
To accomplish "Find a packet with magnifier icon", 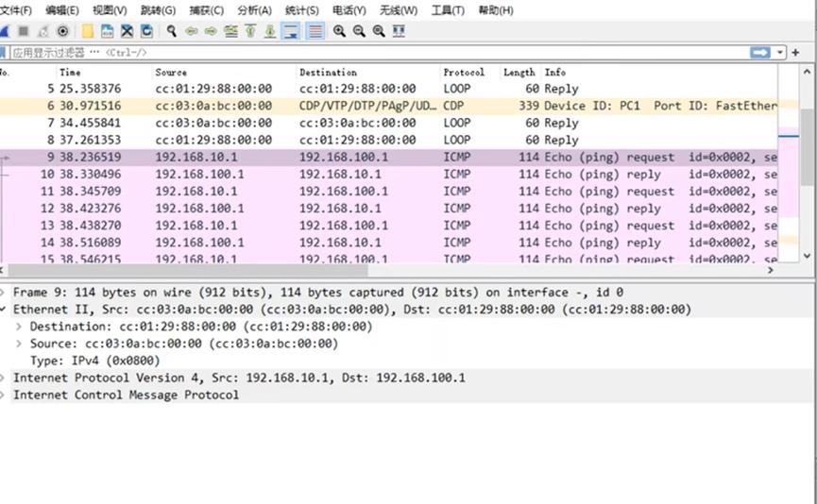I will coord(171,31).
